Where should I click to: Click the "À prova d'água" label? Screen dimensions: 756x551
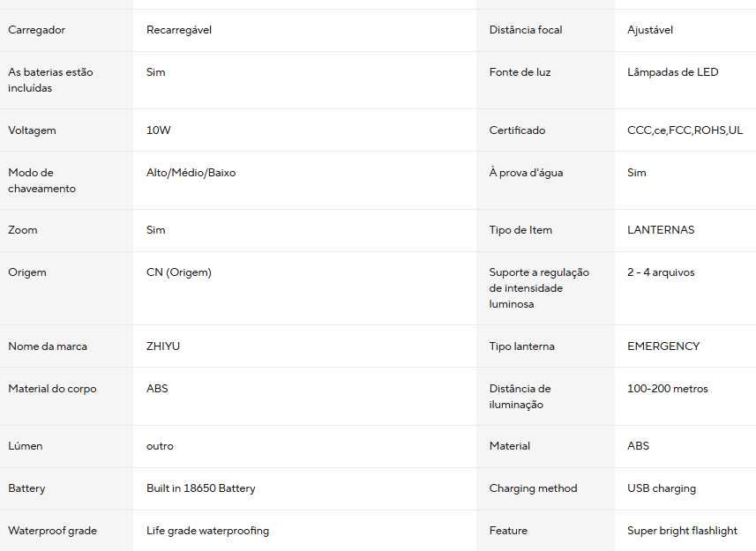point(526,173)
